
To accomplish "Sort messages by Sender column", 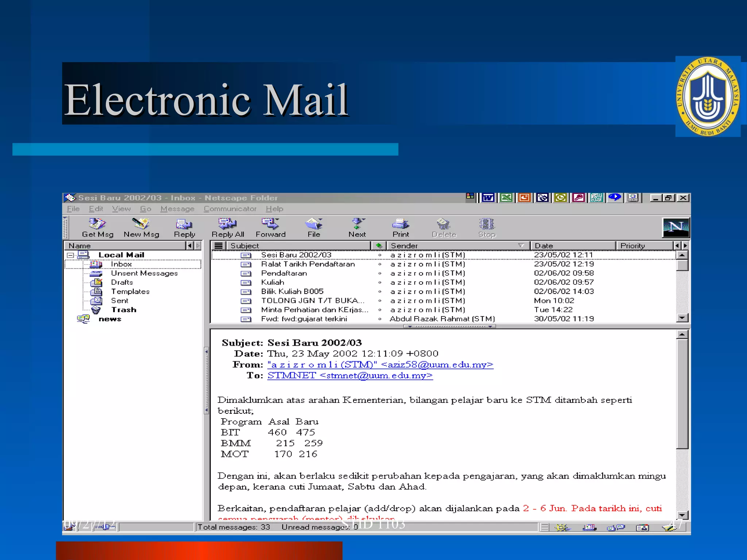I will 458,246.
